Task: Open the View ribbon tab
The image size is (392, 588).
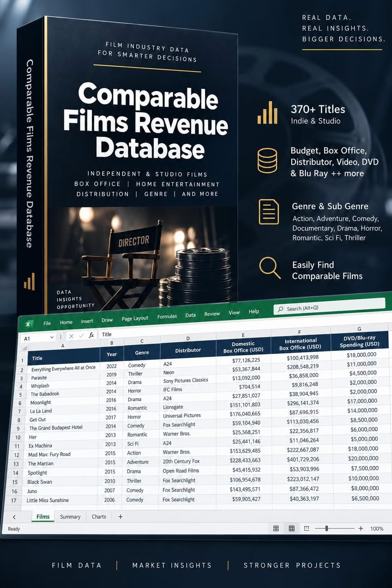Action: [x=234, y=312]
